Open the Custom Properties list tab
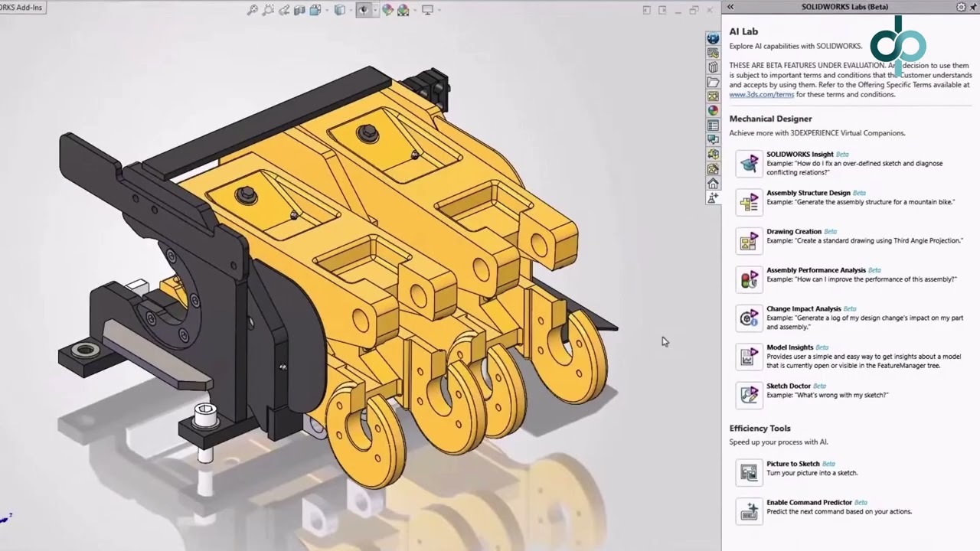Screen dimensions: 980x551 coord(713,126)
